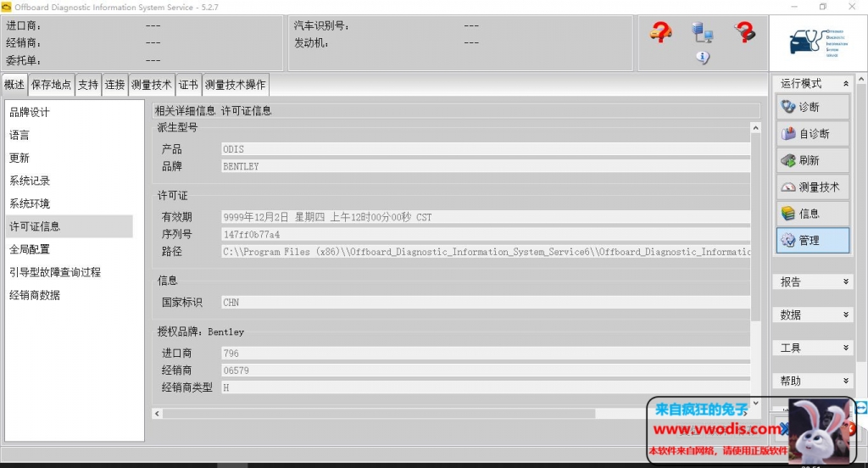This screenshot has height=468, width=868.
Task: Open the 信息 info mode
Action: click(813, 214)
